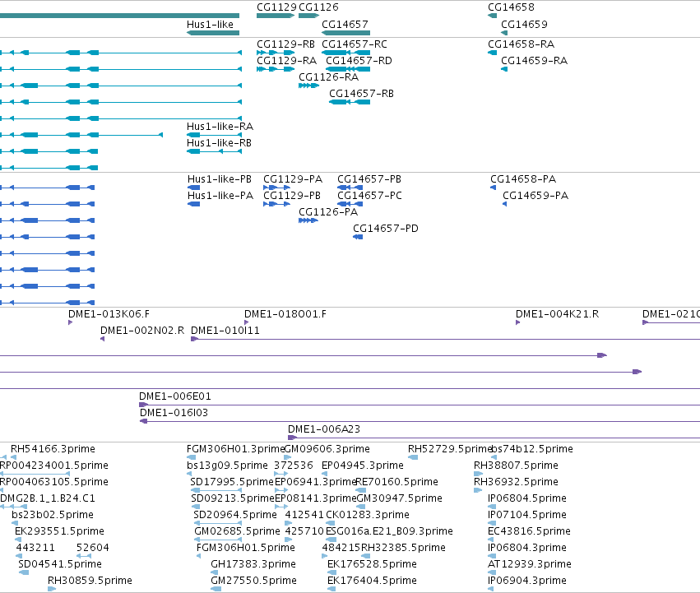Click EST GH17383.3prime

(253, 564)
